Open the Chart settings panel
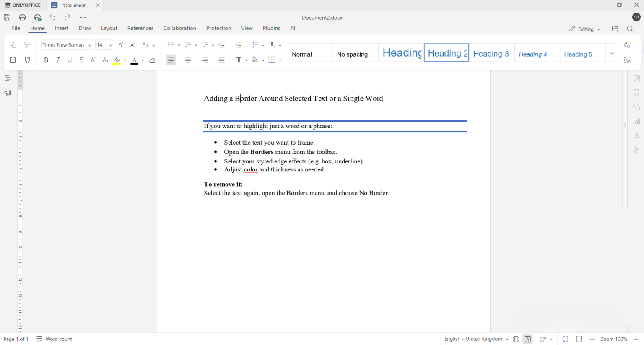Screen dimensions: 644x345 [x=636, y=121]
